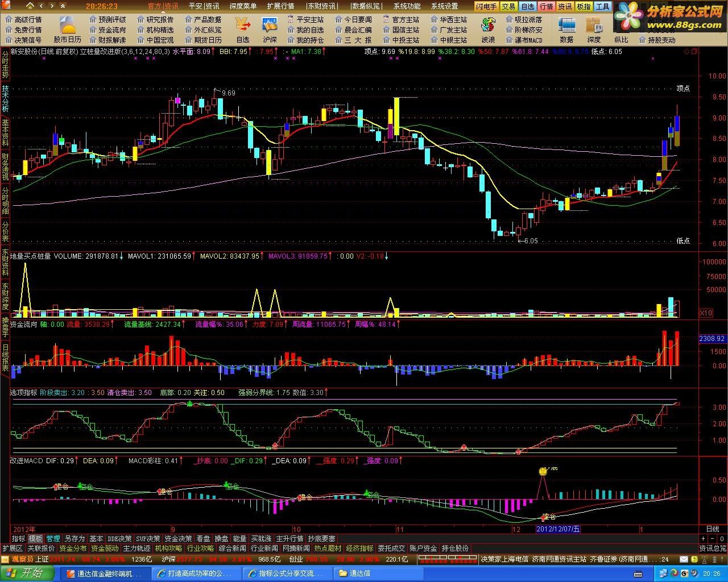Click the 工具 tools button
The image size is (728, 582).
point(602,6)
